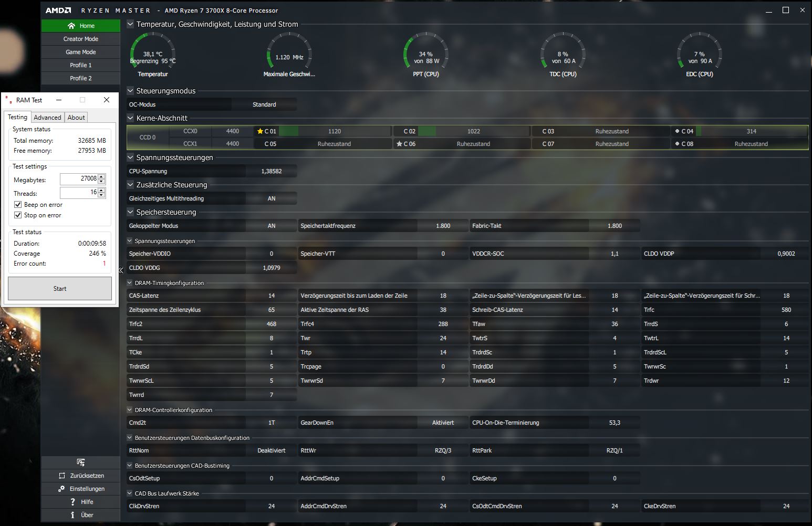Click gold star on core C 01
Viewport: 812px width, 526px height.
click(x=260, y=131)
